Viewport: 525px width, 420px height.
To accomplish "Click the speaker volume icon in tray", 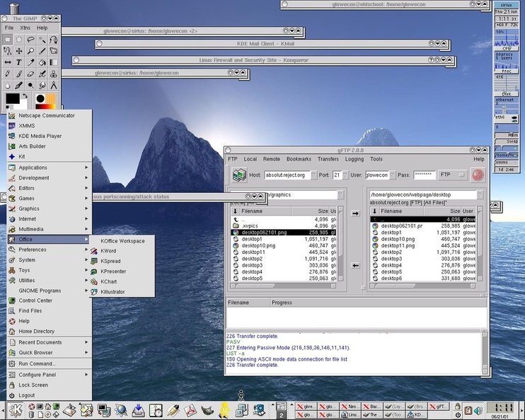I will (478, 410).
